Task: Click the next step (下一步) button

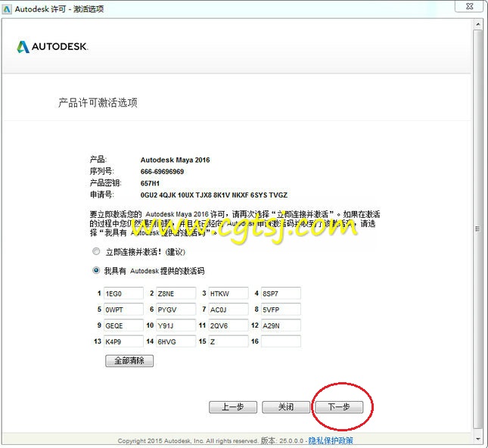Action: pyautogui.click(x=339, y=407)
